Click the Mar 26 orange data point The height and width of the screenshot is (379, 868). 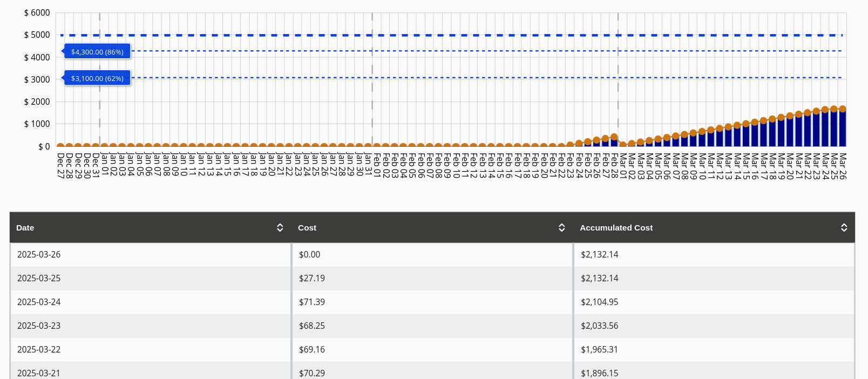coord(843,109)
